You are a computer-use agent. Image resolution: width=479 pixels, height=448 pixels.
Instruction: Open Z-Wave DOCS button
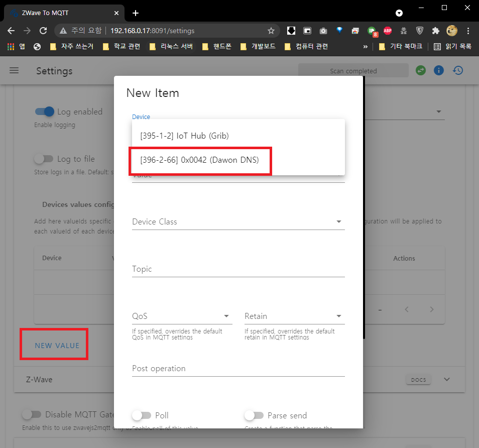[419, 380]
